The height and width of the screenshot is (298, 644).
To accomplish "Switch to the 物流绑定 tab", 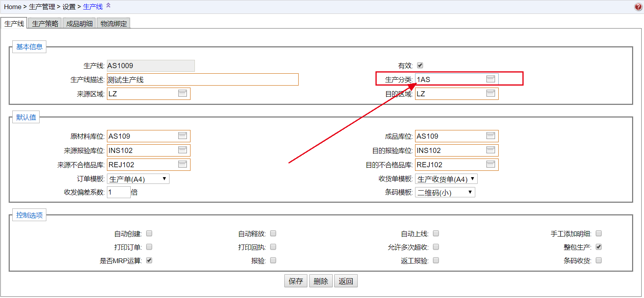I will pos(114,23).
